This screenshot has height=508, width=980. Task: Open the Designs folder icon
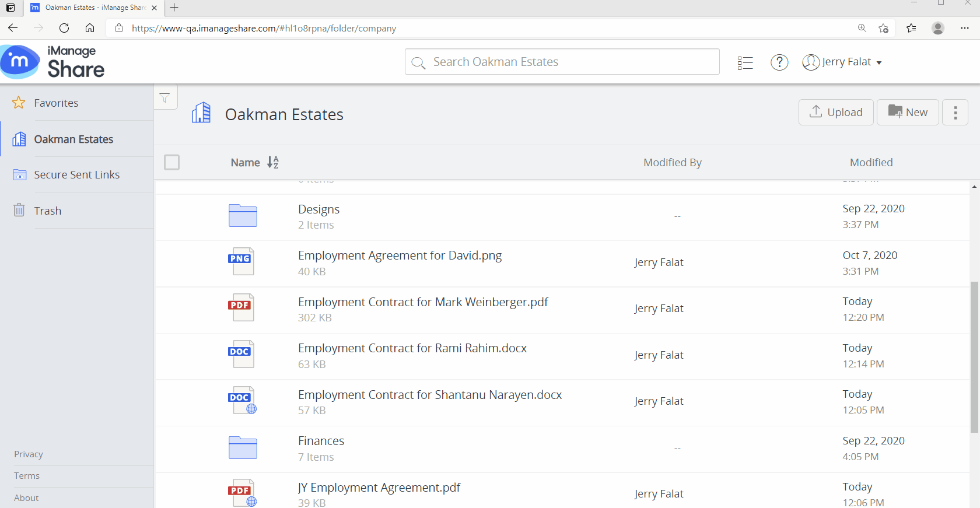(243, 216)
